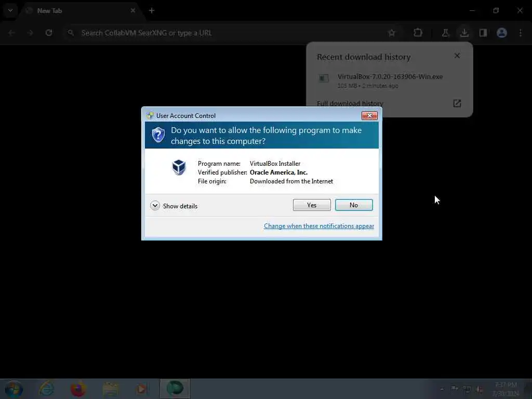Open the Chrome three-dot menu
This screenshot has width=532, height=399.
[x=521, y=33]
